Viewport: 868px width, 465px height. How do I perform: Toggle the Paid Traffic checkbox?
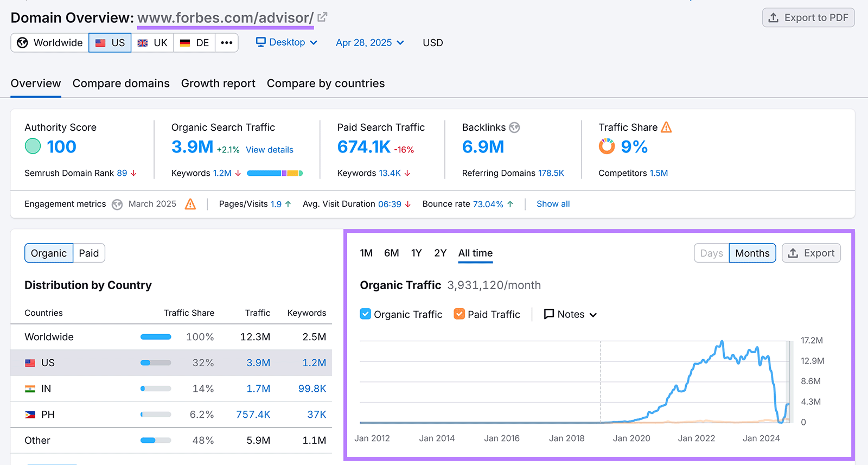459,314
